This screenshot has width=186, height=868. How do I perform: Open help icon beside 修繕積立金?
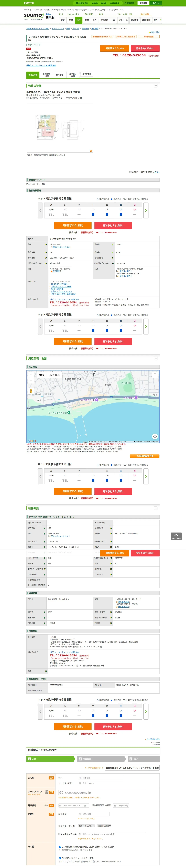[44, 541]
